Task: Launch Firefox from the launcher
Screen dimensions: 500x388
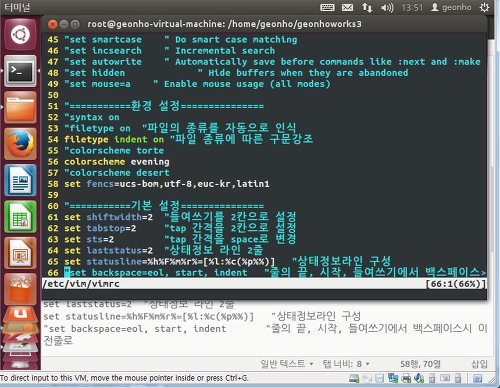Action: click(x=20, y=144)
